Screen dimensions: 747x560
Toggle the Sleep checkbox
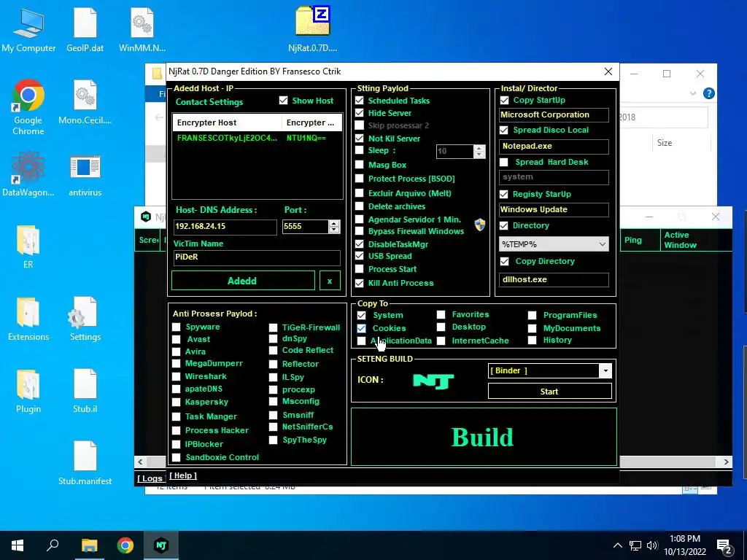(x=359, y=150)
